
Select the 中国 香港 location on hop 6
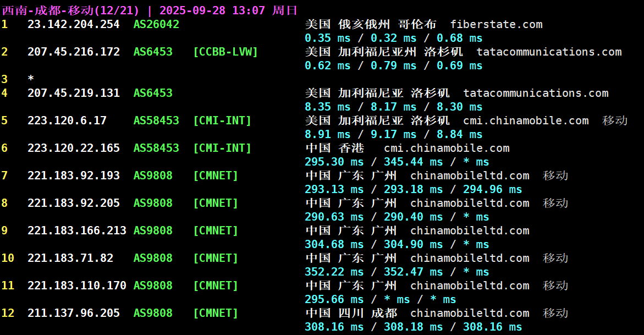tap(335, 148)
